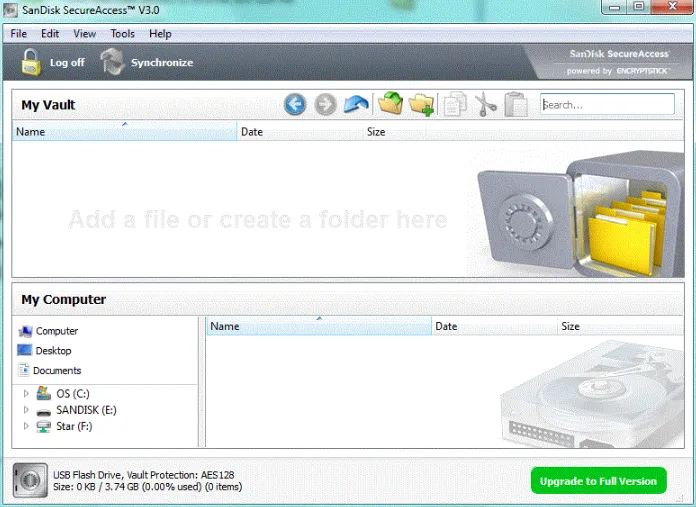Open the File menu
The image size is (696, 507).
(19, 34)
